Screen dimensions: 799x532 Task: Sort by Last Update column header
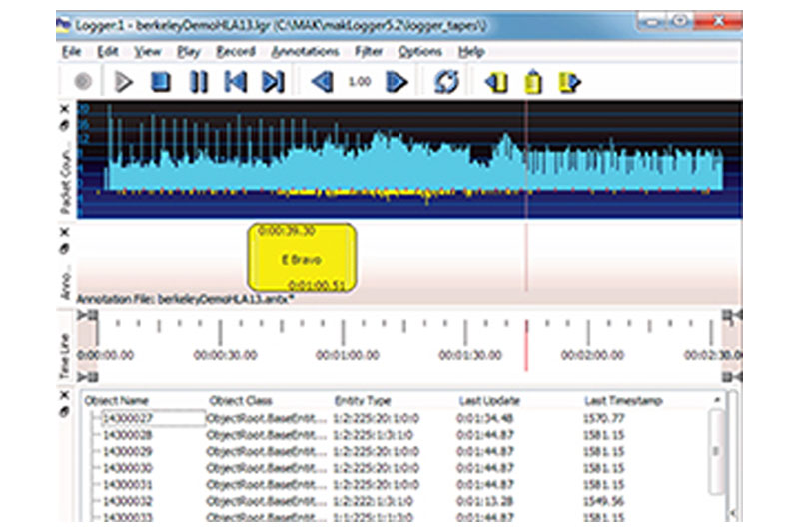point(489,400)
